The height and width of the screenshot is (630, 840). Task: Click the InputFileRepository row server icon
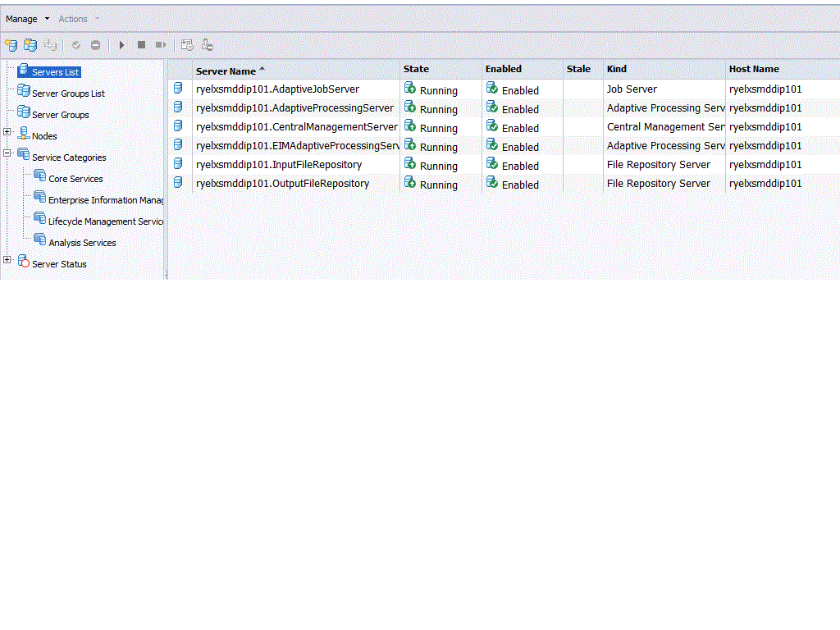pos(178,163)
